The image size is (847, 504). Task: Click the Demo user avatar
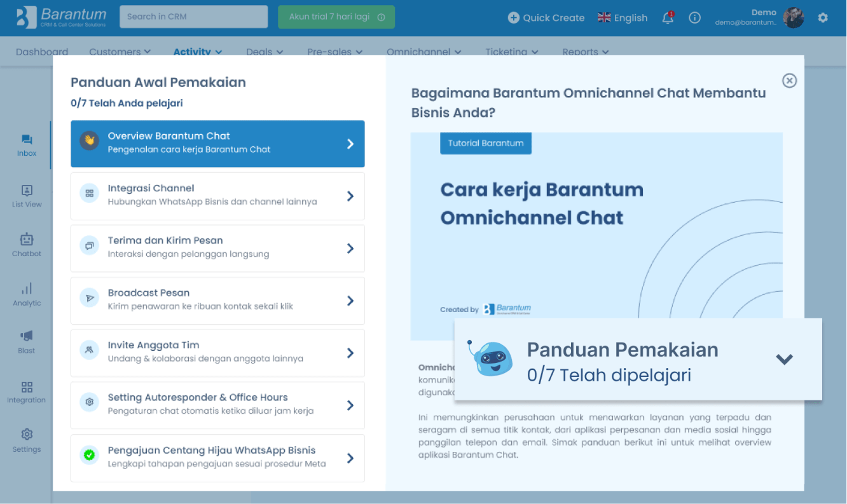(794, 18)
